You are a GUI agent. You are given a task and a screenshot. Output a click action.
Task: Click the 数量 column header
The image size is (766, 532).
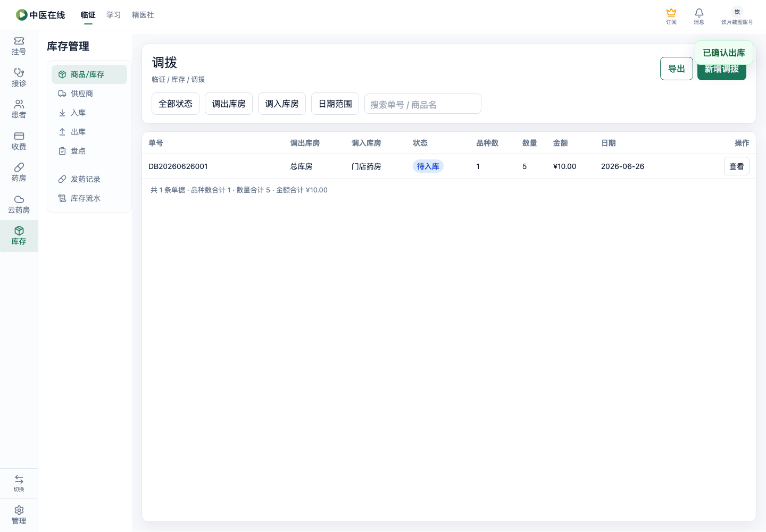[530, 143]
